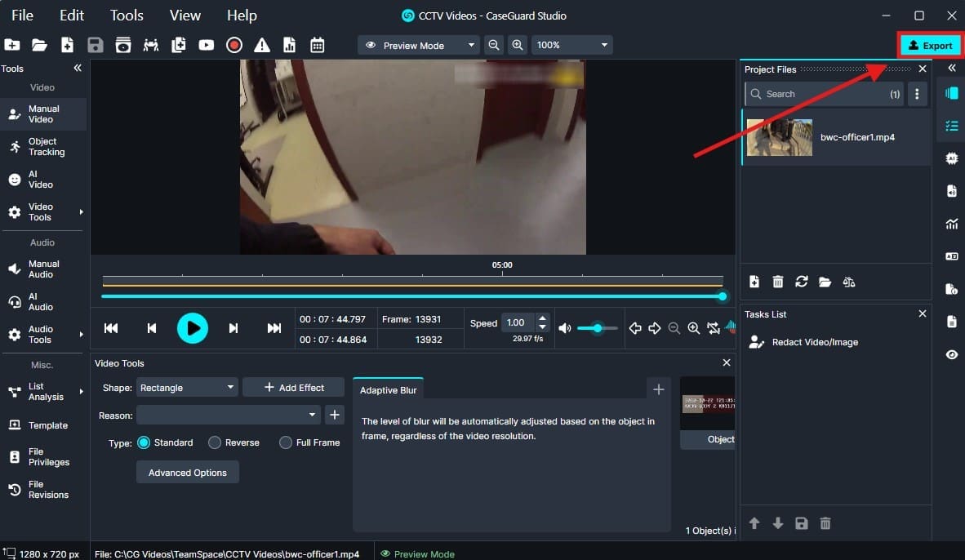Click the refresh icon in Project Files
The image size is (965, 560).
point(802,282)
